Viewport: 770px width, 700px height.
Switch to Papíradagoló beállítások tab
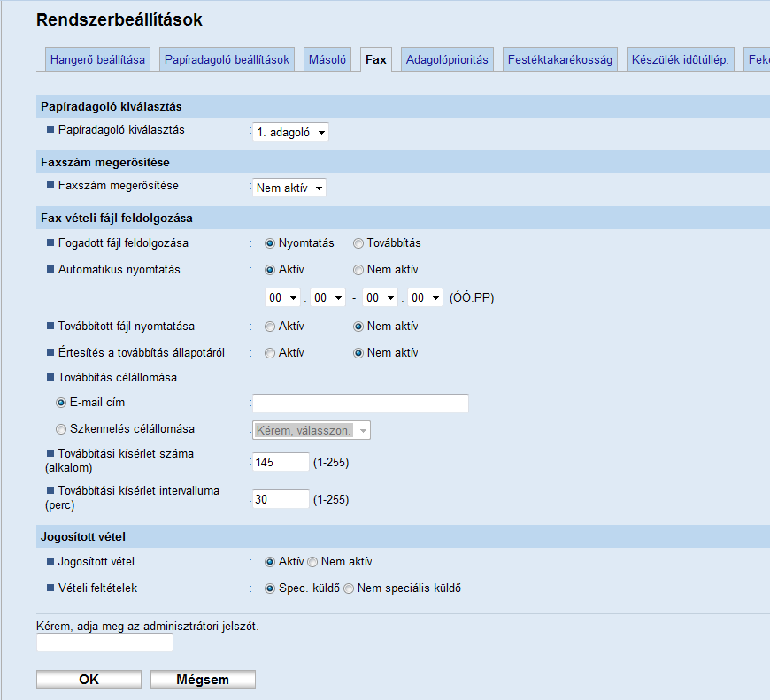(227, 59)
